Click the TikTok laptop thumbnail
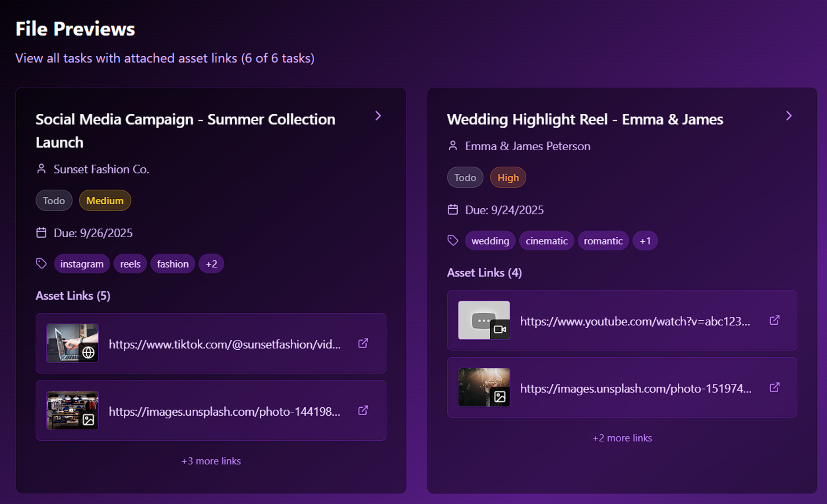Viewport: 827px width, 504px height. [x=73, y=343]
